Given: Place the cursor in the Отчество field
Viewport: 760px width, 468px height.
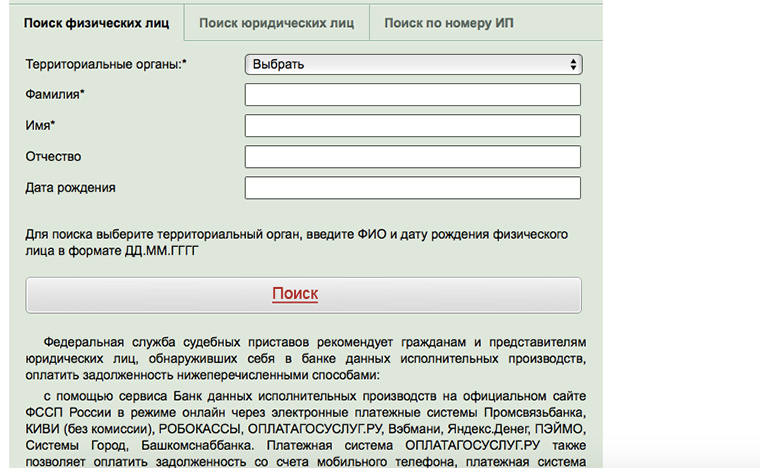Looking at the screenshot, I should click(412, 157).
